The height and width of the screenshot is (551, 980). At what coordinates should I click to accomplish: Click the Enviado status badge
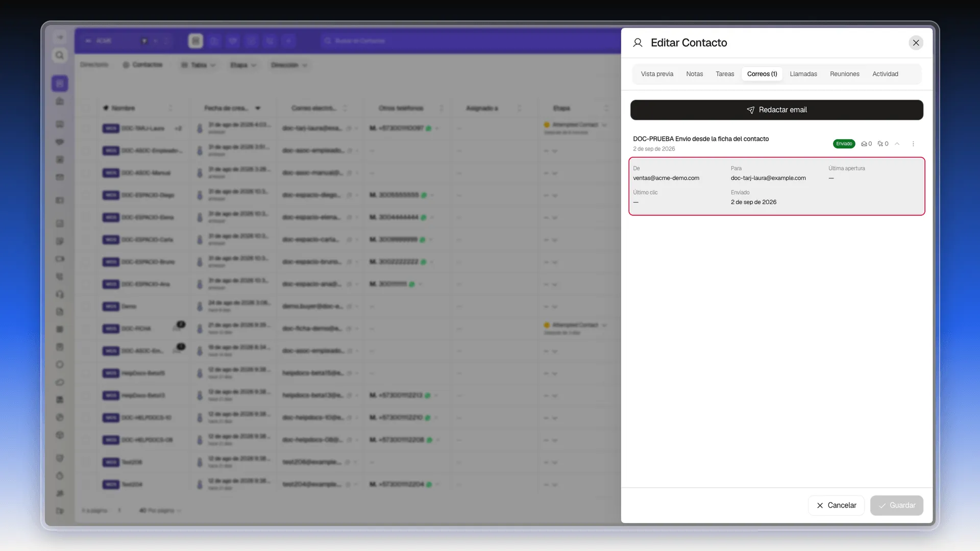pyautogui.click(x=844, y=144)
